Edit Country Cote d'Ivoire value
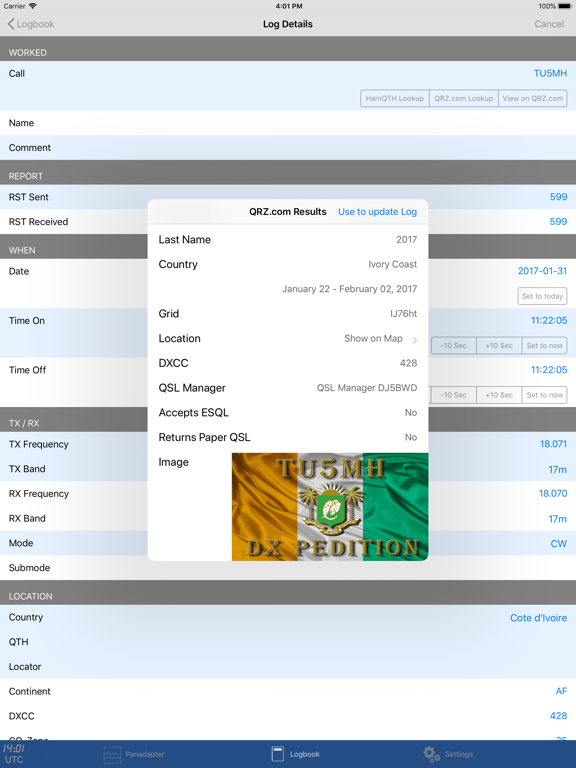 pyautogui.click(x=538, y=618)
